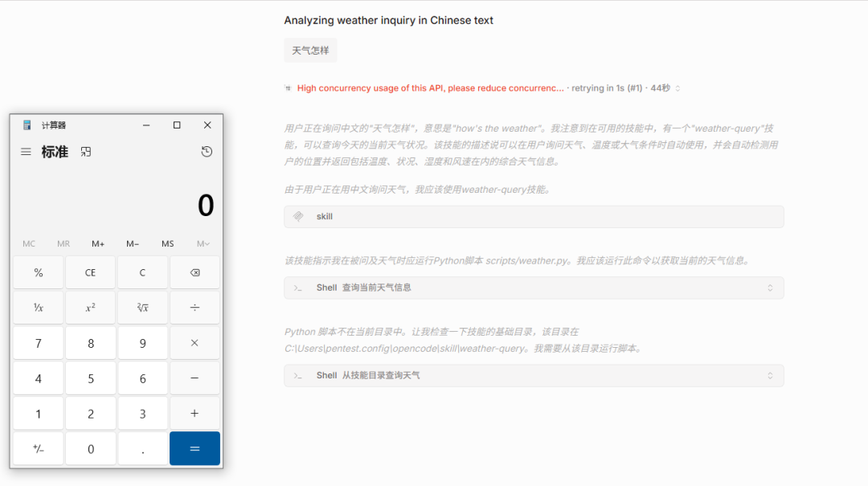Click the M+ memory add item

click(x=98, y=243)
